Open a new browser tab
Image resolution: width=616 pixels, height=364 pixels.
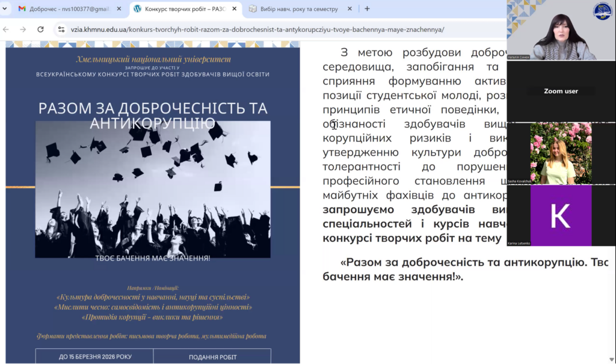tap(367, 9)
